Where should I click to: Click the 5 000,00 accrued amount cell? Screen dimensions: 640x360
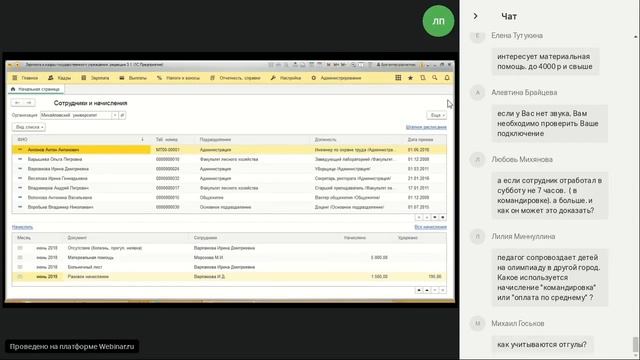tap(379, 258)
